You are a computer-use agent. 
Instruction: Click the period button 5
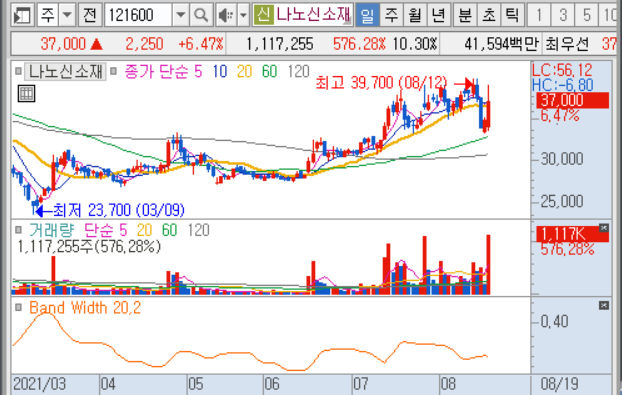pos(586,15)
